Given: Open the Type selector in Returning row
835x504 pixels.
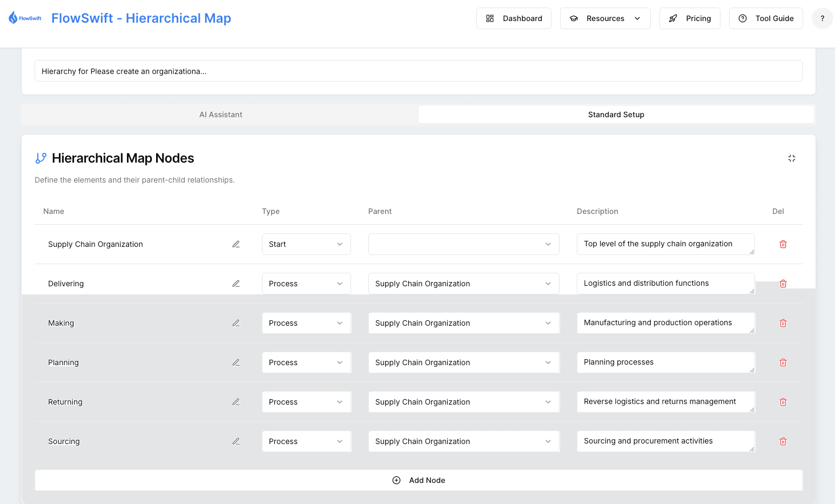Looking at the screenshot, I should point(306,402).
